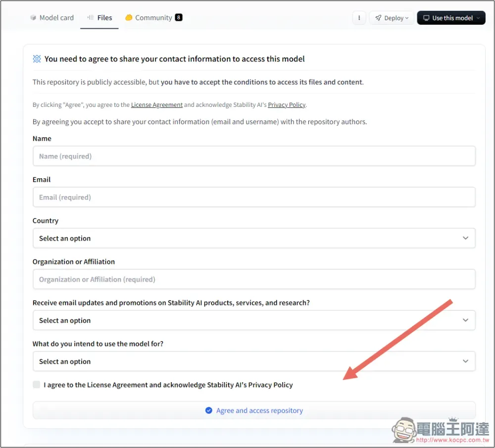The image size is (495, 448).
Task: Click the Community hands emoji icon
Action: 129,18
